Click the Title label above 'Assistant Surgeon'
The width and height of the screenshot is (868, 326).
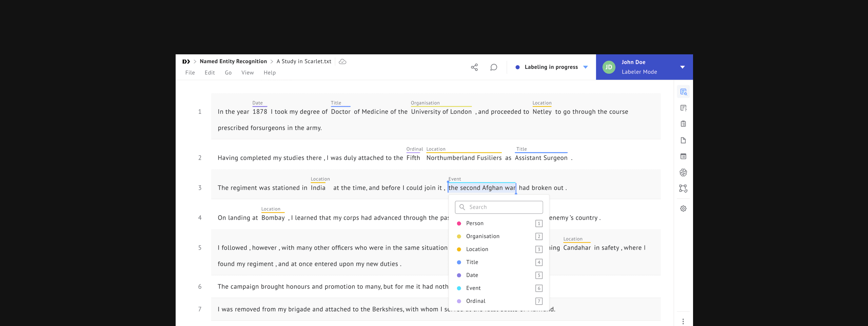click(x=521, y=149)
